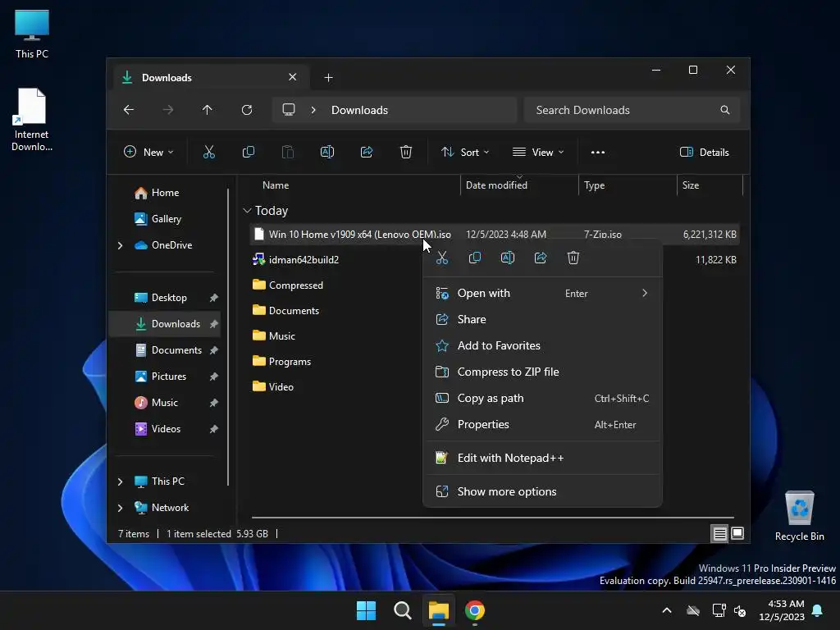Image resolution: width=840 pixels, height=630 pixels.
Task: Click the Delete trash icon in the toolbar
Action: 406,152
